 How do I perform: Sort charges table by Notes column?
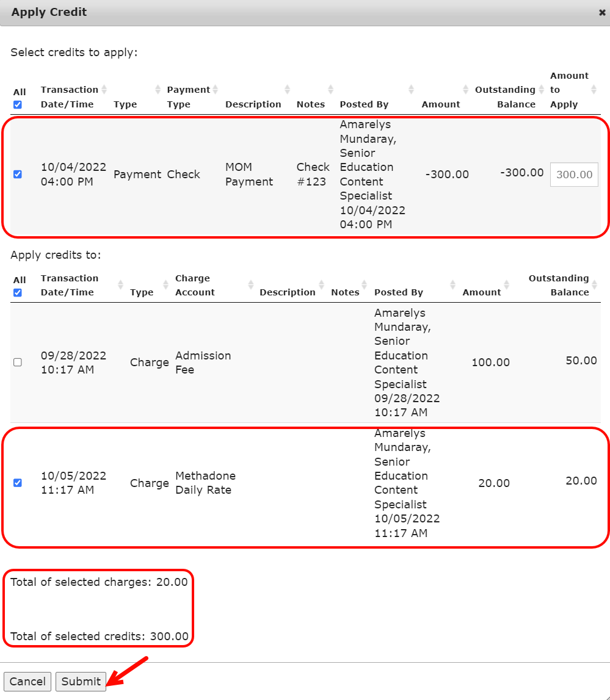(x=345, y=292)
